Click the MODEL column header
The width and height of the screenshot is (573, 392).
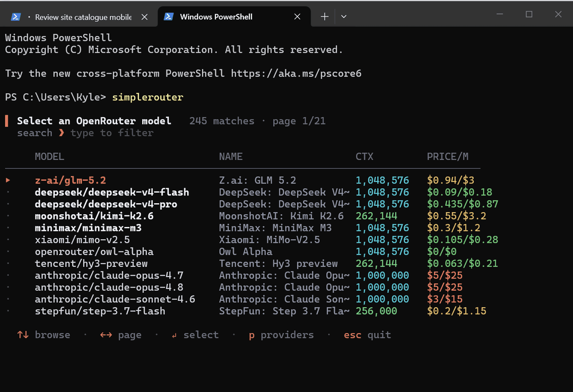tap(49, 156)
